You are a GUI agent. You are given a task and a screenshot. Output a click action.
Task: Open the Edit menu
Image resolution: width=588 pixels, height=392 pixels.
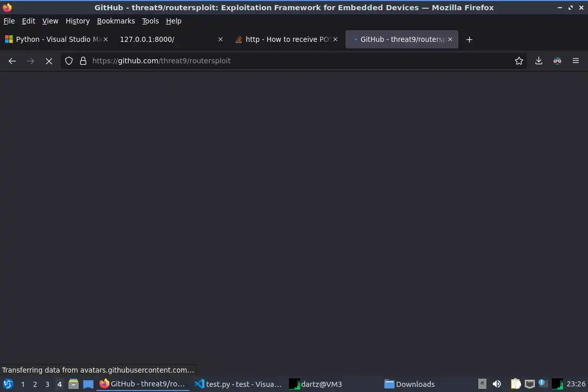(29, 21)
